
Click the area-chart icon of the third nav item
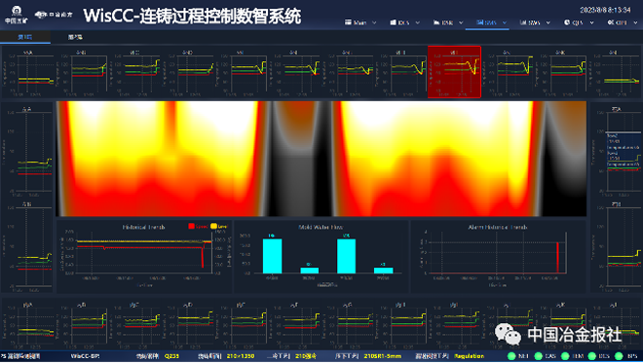point(436,22)
